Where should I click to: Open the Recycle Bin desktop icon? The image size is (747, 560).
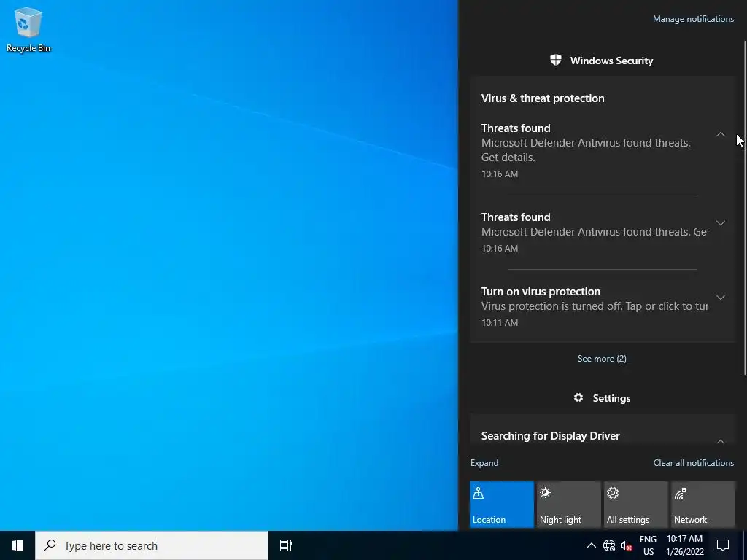coord(28,29)
